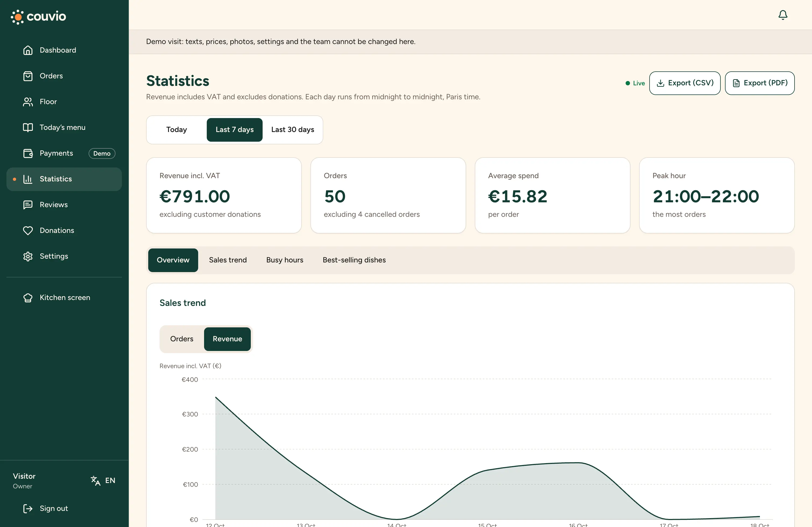This screenshot has width=812, height=527.
Task: Click the Sign out label
Action: pyautogui.click(x=54, y=508)
